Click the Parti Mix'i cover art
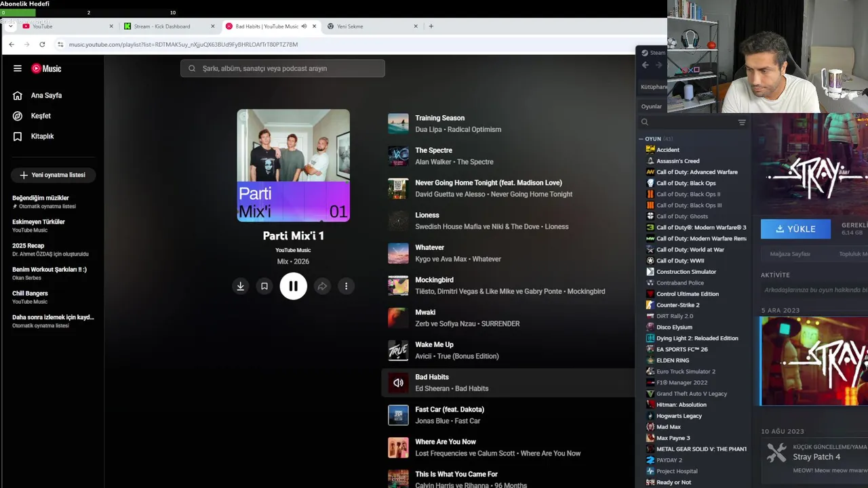The image size is (868, 488). 293,165
